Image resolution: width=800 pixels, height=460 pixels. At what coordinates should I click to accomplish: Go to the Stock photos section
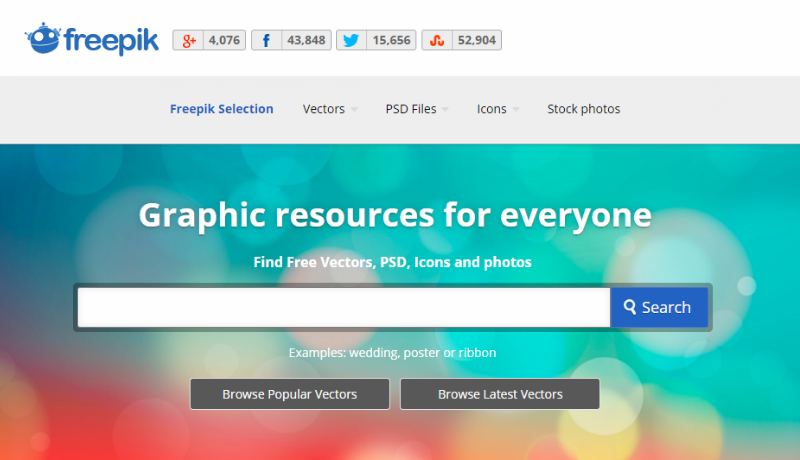click(x=583, y=109)
